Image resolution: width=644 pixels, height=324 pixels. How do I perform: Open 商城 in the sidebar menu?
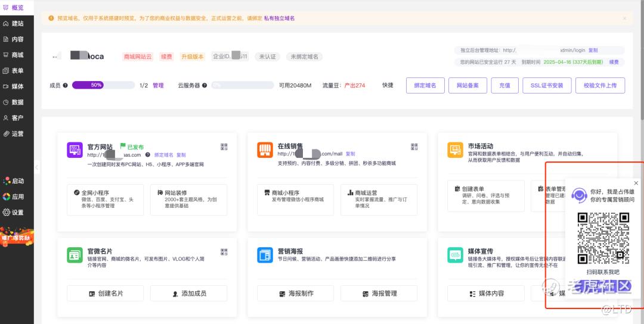(x=13, y=55)
